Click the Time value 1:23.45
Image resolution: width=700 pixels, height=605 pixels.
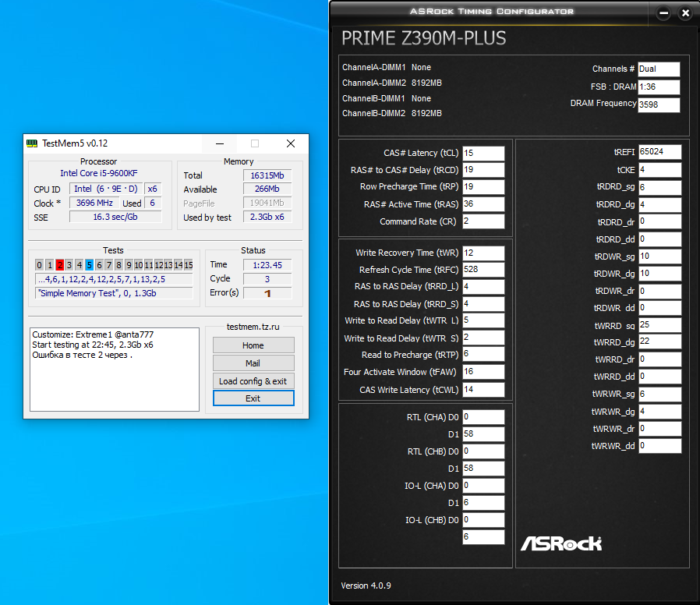267,265
